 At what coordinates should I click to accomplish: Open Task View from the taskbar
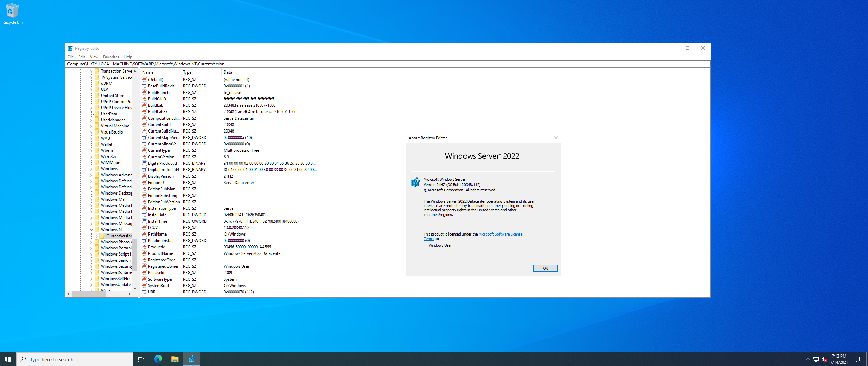pyautogui.click(x=141, y=359)
